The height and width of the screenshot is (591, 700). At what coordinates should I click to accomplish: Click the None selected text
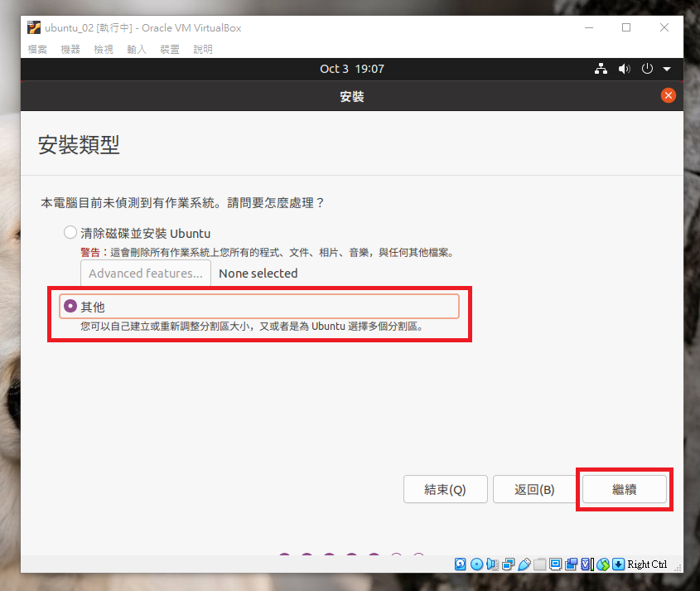258,273
